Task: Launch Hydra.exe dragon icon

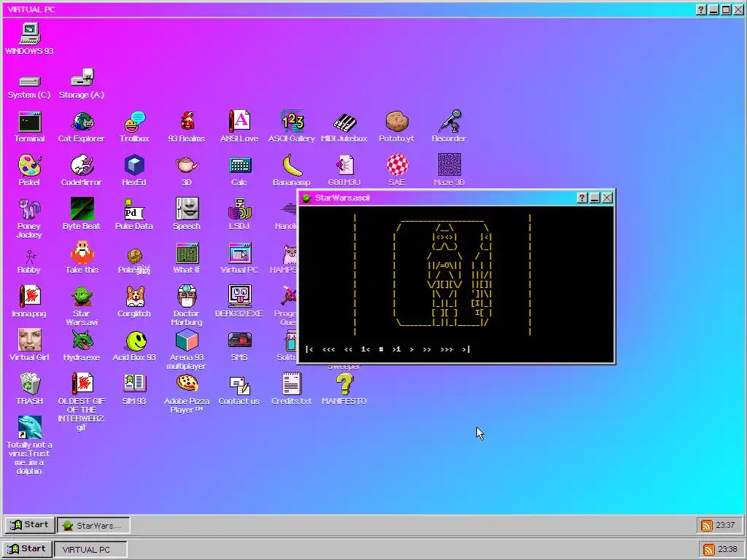Action: [x=82, y=341]
